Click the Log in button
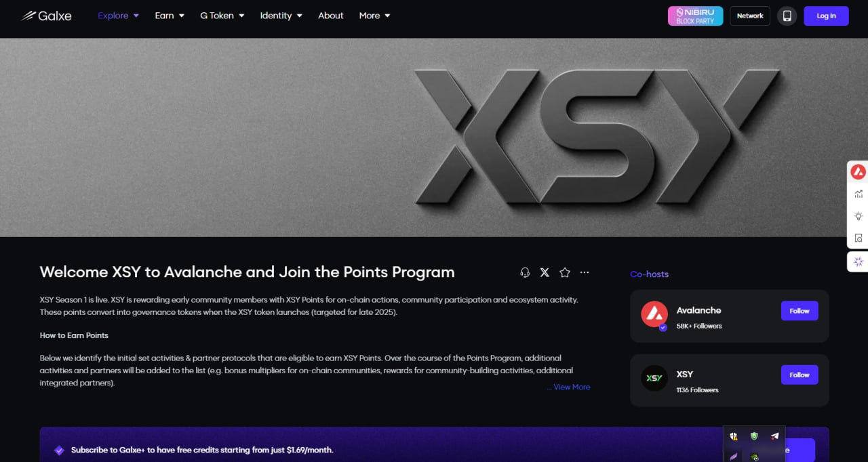 [826, 16]
